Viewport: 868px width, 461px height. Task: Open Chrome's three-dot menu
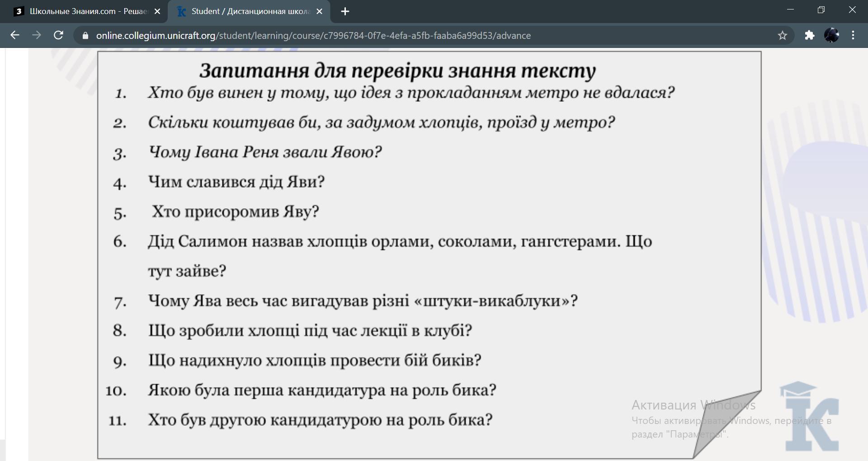point(853,35)
